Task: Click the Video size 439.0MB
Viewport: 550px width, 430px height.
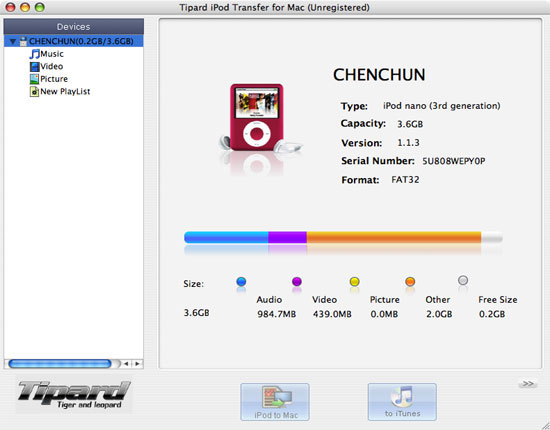Action: click(332, 314)
